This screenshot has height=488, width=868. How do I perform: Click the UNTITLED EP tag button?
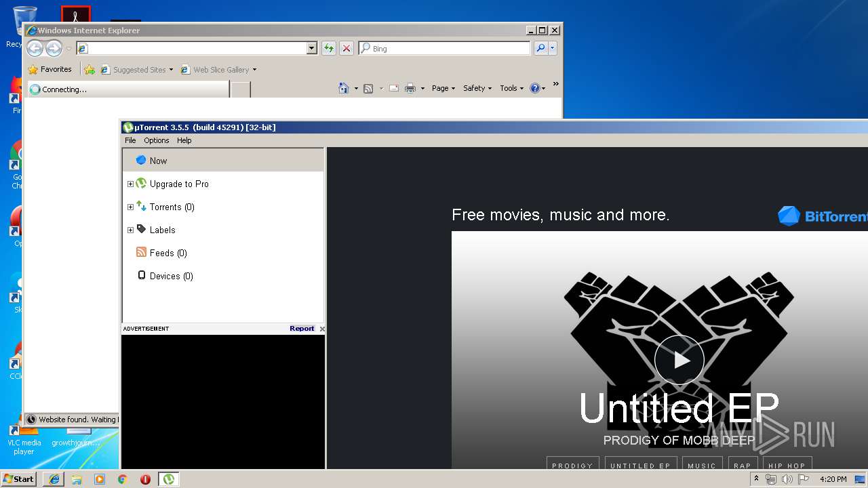pyautogui.click(x=640, y=465)
